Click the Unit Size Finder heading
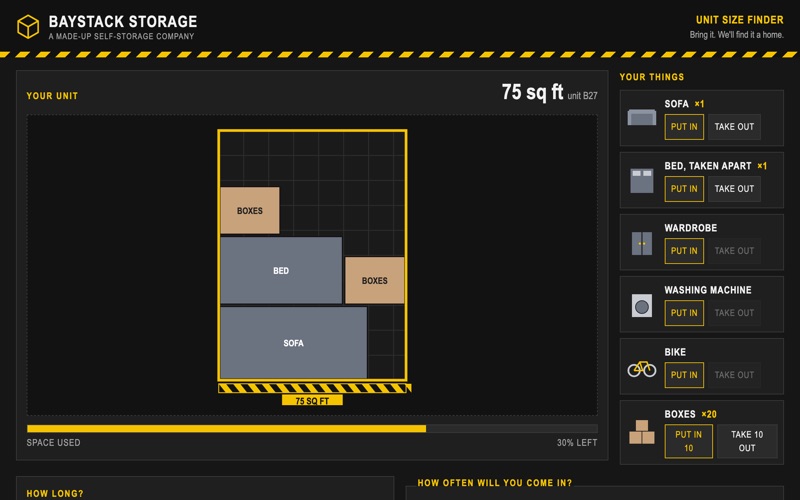This screenshot has width=800, height=500. (x=739, y=20)
